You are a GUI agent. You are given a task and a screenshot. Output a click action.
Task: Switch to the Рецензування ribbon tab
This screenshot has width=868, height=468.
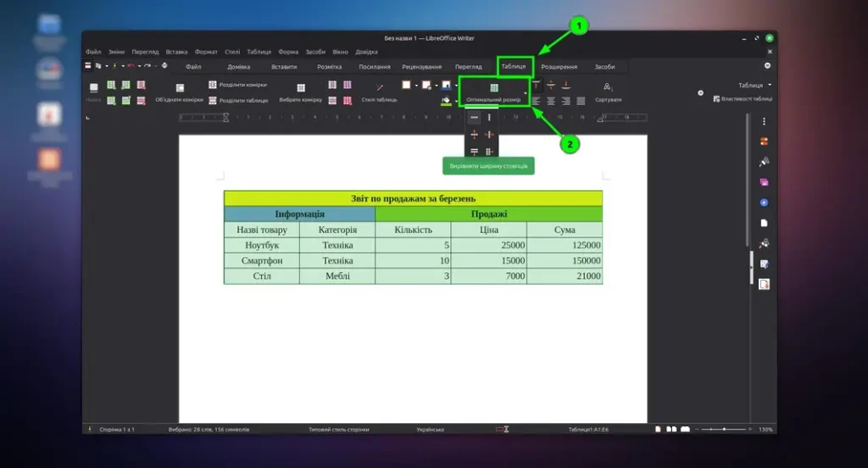(x=422, y=66)
